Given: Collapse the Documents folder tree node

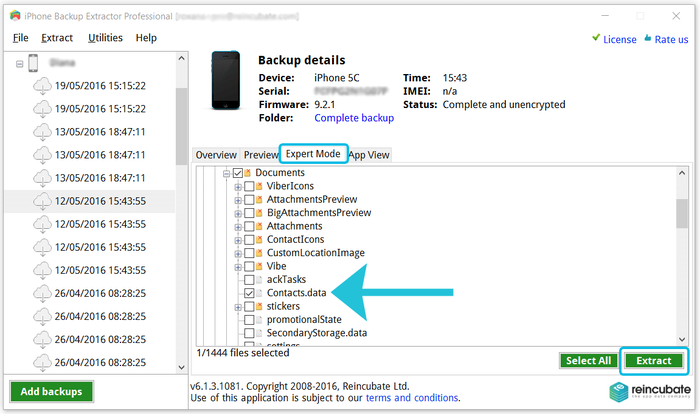Looking at the screenshot, I should click(226, 173).
